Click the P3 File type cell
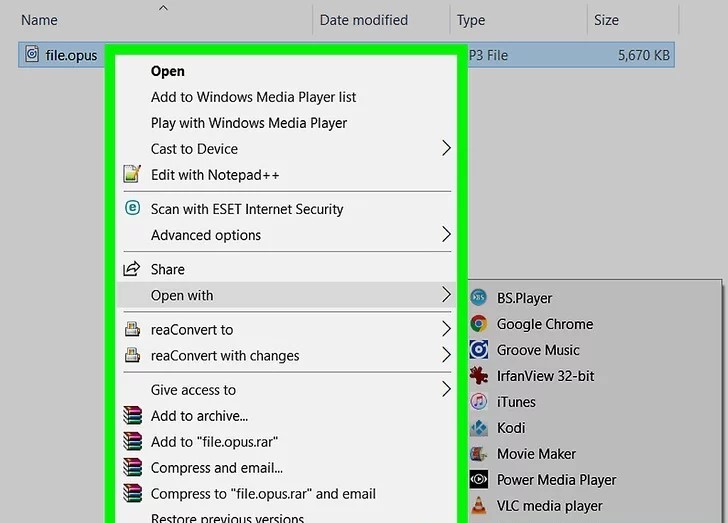728x523 pixels. click(x=488, y=55)
